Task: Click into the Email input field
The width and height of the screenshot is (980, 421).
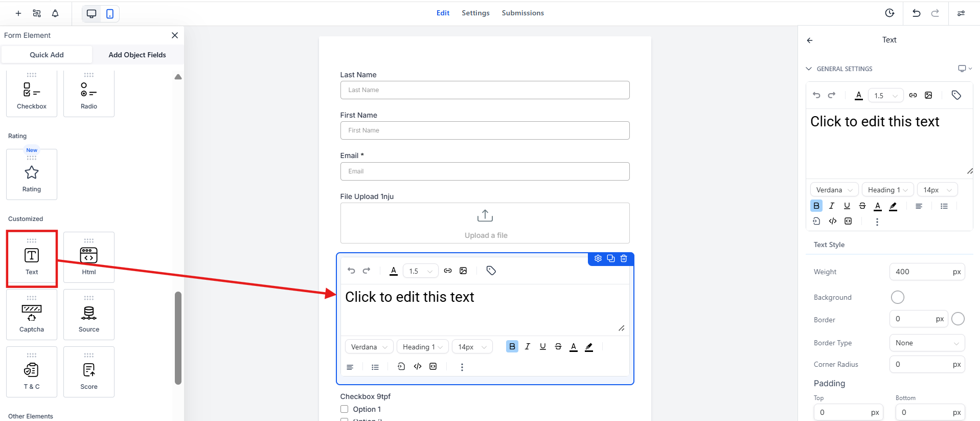Action: coord(485,171)
